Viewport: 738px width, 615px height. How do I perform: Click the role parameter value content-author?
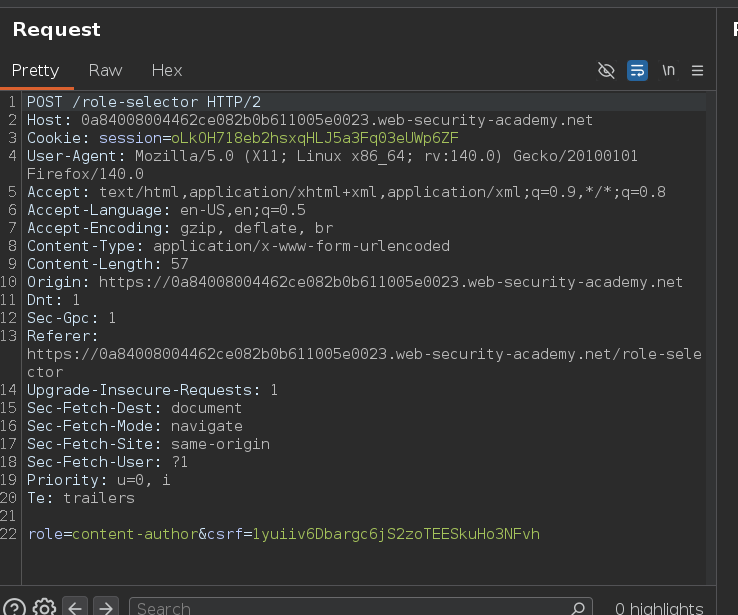pyautogui.click(x=135, y=534)
